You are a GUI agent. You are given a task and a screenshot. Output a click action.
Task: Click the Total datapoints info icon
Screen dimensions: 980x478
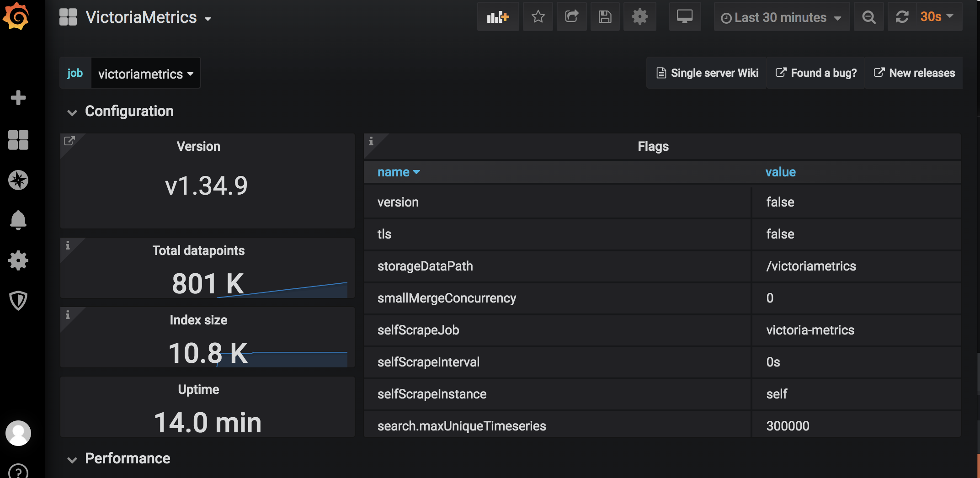tap(68, 245)
